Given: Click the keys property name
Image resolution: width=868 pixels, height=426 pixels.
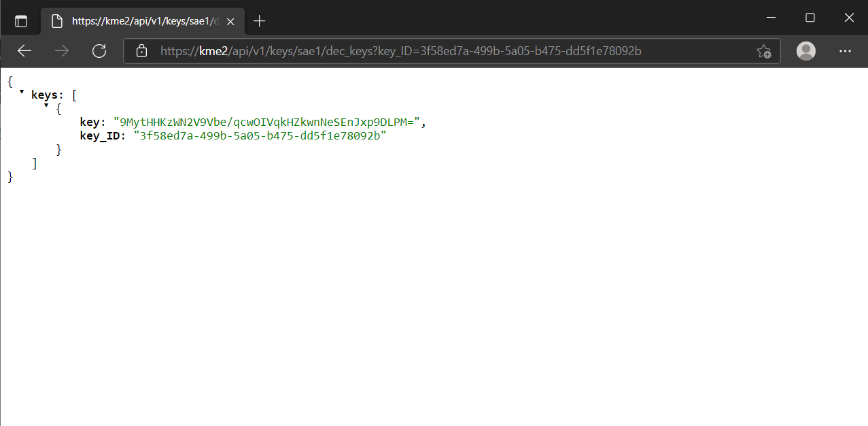Looking at the screenshot, I should [46, 95].
